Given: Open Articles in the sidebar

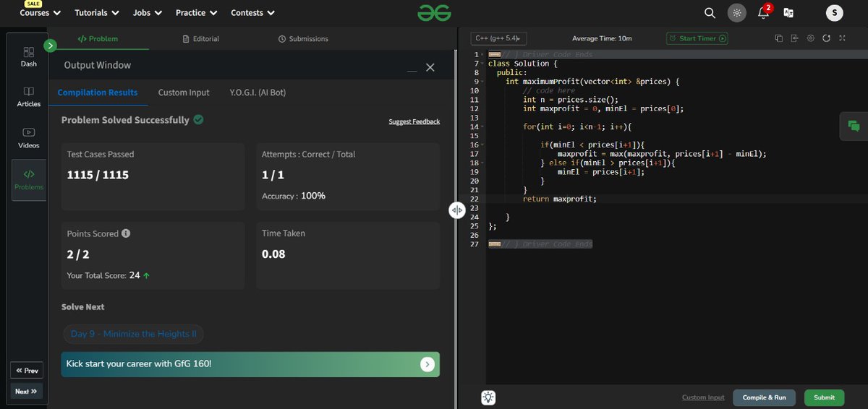Looking at the screenshot, I should click(x=28, y=98).
